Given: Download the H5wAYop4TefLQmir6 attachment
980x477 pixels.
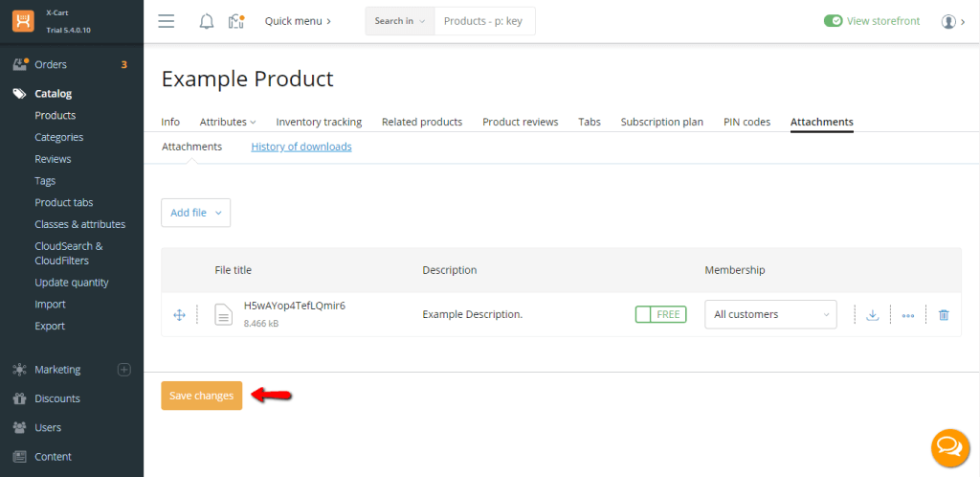Looking at the screenshot, I should tap(873, 315).
